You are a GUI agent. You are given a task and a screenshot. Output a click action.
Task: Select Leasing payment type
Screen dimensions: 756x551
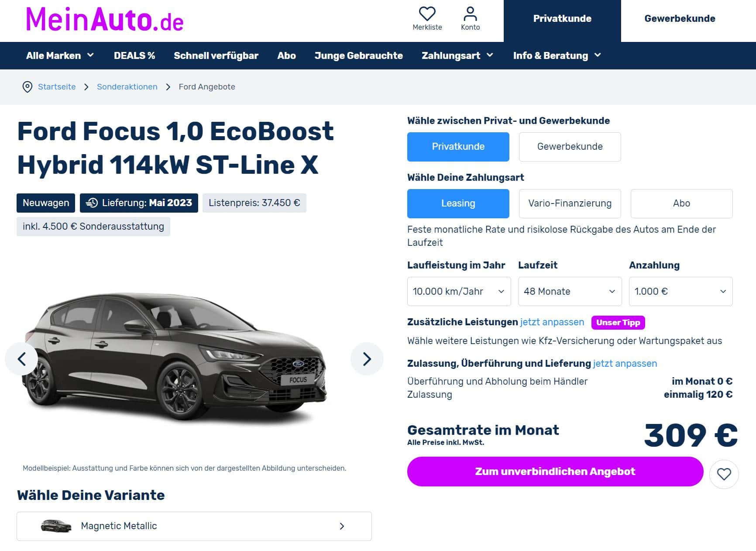[458, 203]
